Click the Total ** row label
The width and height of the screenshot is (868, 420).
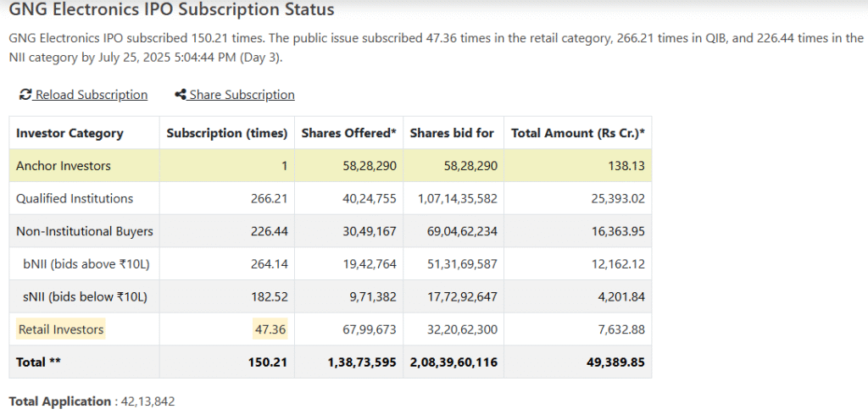pos(38,362)
